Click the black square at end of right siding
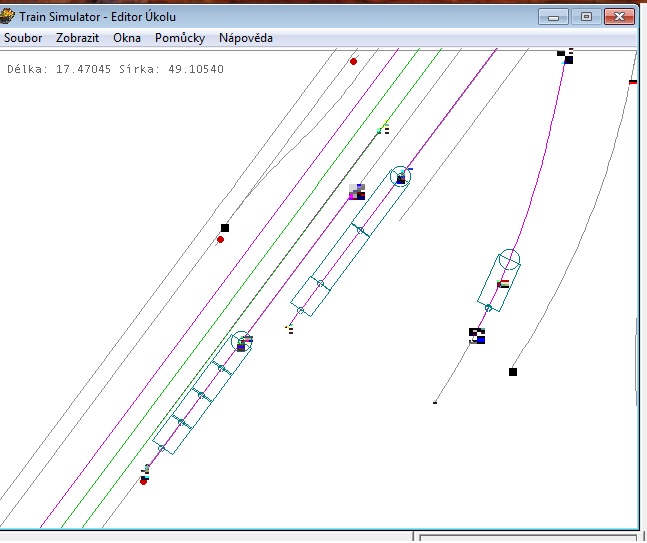 pyautogui.click(x=513, y=371)
